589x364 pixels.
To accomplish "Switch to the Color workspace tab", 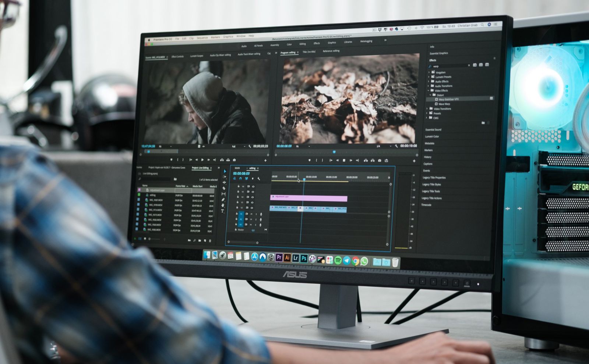I will click(x=289, y=44).
